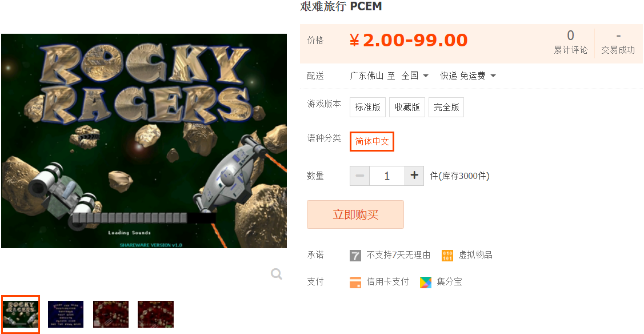Image resolution: width=644 pixels, height=334 pixels.
Task: Select the 标准版 game version
Action: [x=367, y=107]
